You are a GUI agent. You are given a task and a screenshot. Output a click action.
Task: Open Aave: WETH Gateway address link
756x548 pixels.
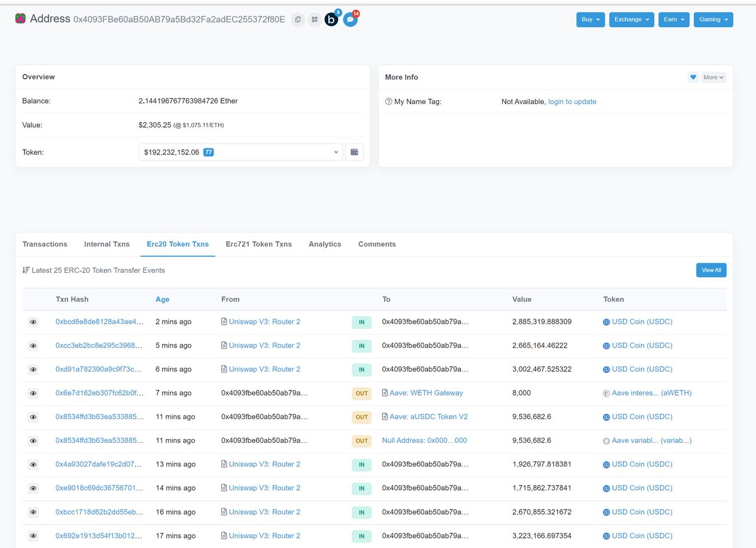[x=427, y=393]
